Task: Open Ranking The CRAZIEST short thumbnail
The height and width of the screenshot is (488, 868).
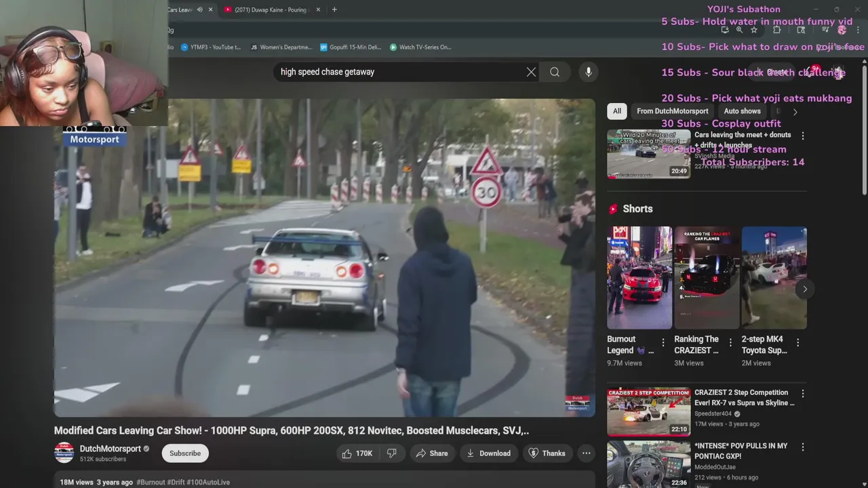Action: pyautogui.click(x=707, y=278)
